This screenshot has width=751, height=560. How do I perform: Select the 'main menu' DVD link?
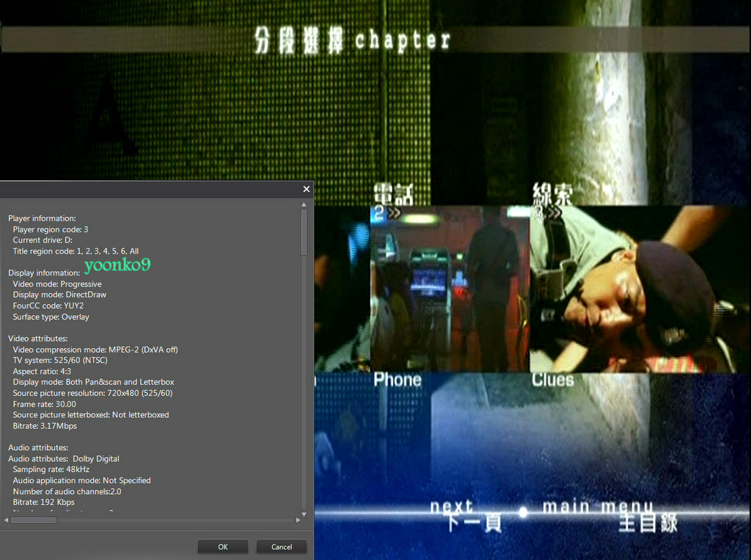(597, 506)
